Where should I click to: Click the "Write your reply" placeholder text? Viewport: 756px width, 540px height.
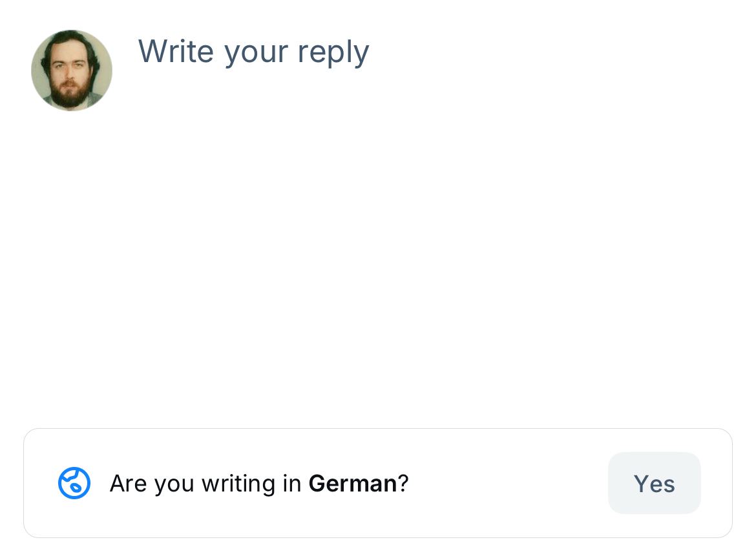[253, 52]
